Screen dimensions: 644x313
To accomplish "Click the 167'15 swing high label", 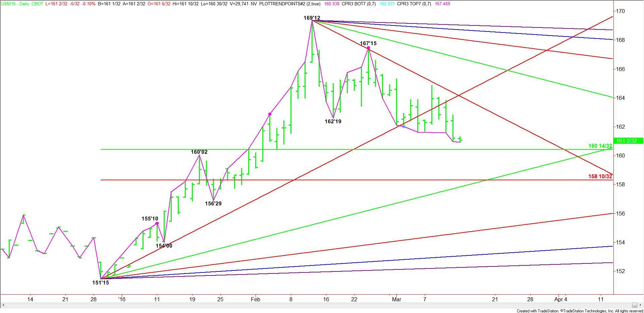I will [x=368, y=44].
